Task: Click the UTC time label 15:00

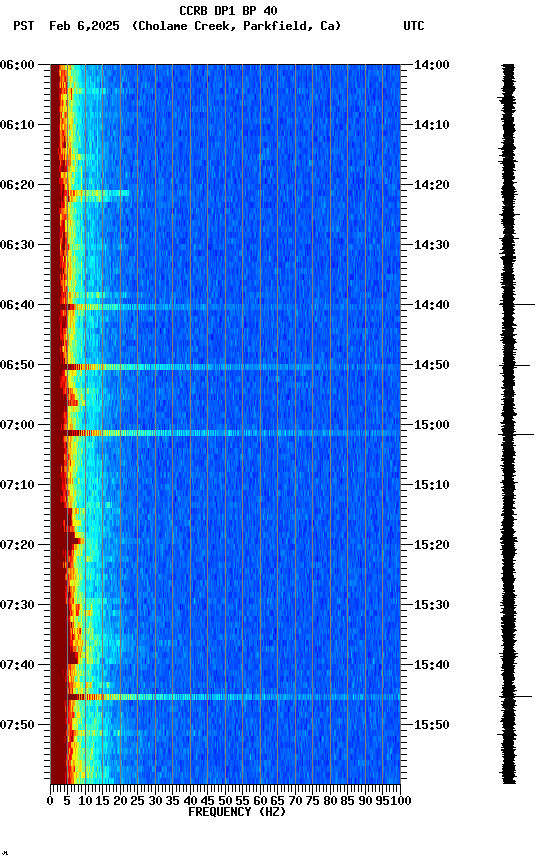Action: [432, 425]
